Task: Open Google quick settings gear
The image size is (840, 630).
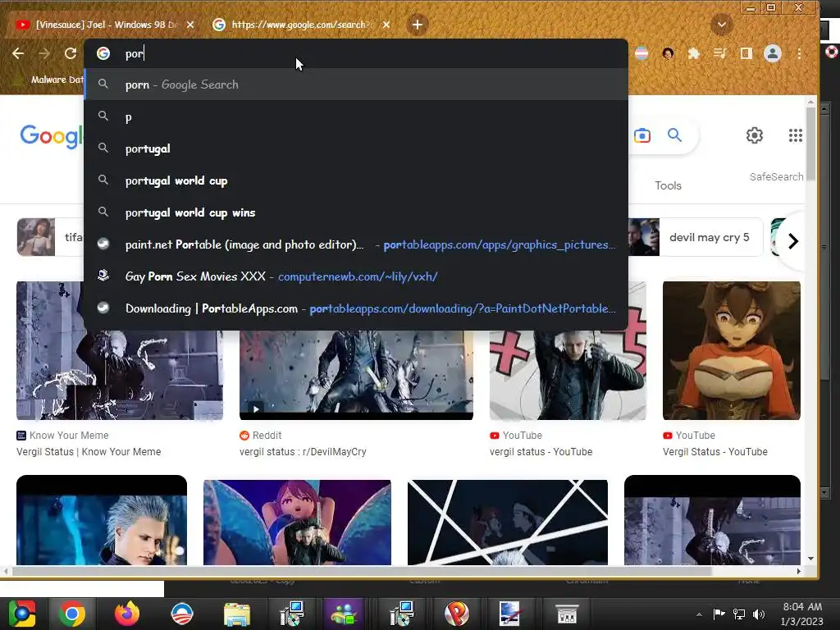Action: 755,135
